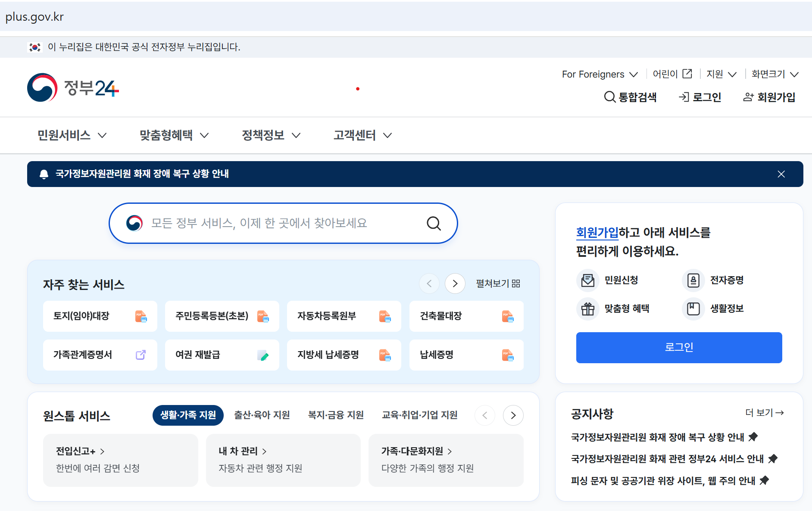
Task: Open the 화면크기 dropdown
Action: pyautogui.click(x=775, y=74)
